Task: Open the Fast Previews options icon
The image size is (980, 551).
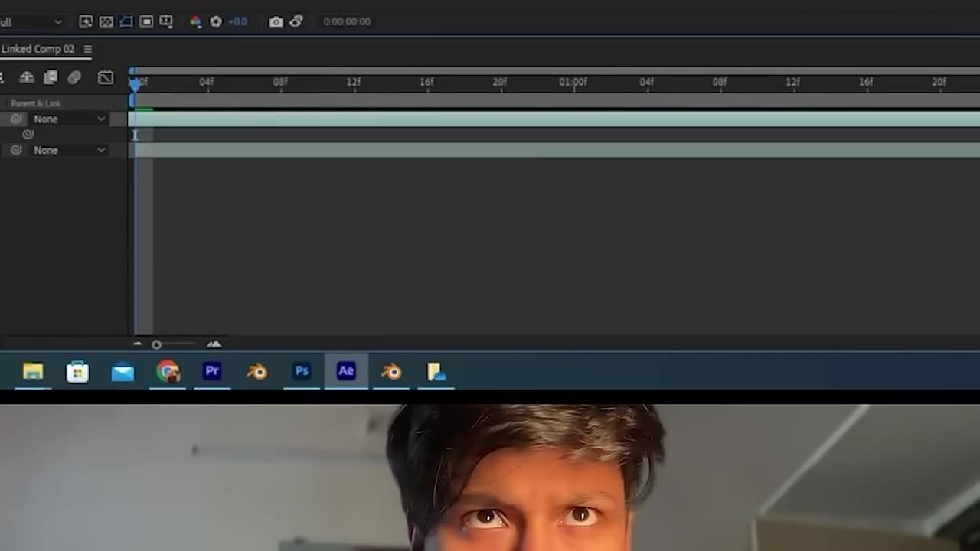Action: point(86,21)
